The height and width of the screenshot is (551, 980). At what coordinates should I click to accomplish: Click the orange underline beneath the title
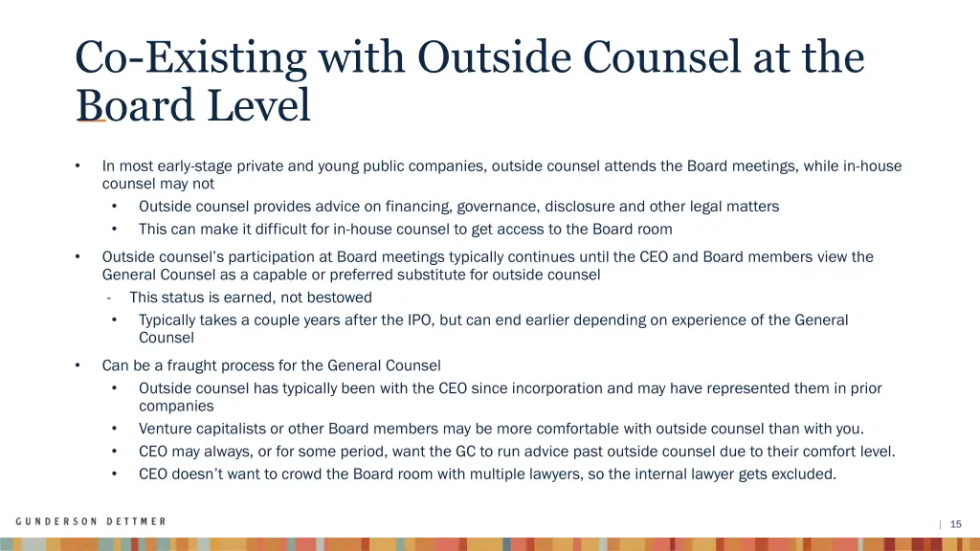coord(91,122)
